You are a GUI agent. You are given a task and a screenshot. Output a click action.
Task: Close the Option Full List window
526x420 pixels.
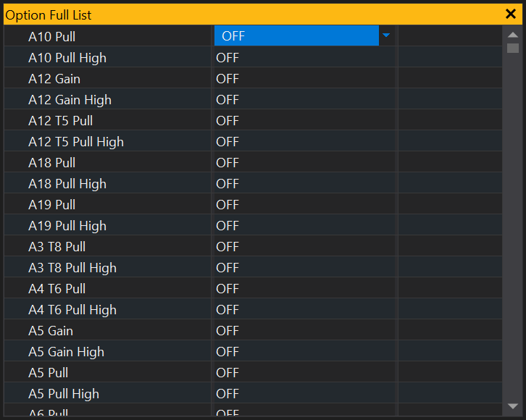(511, 14)
